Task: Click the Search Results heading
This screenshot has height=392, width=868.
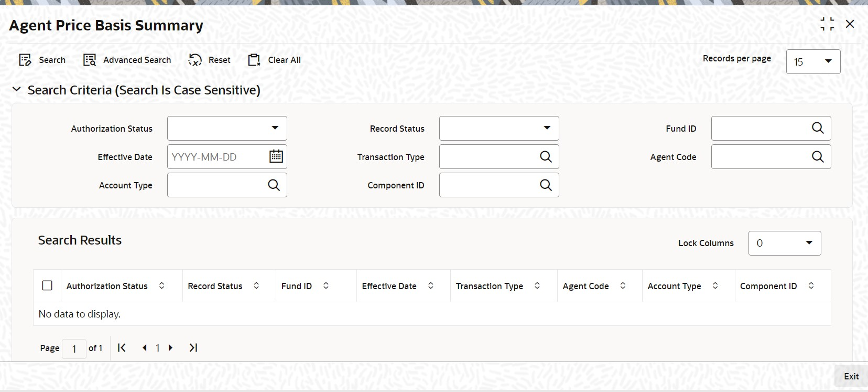Action: (x=80, y=240)
